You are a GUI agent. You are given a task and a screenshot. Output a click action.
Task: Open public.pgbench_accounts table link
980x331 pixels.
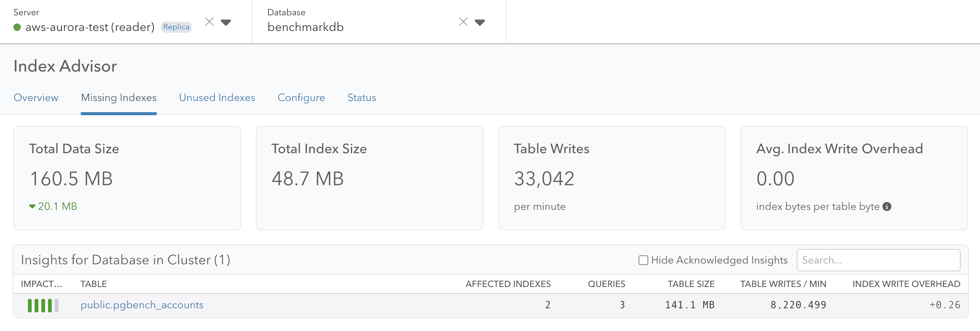point(141,305)
